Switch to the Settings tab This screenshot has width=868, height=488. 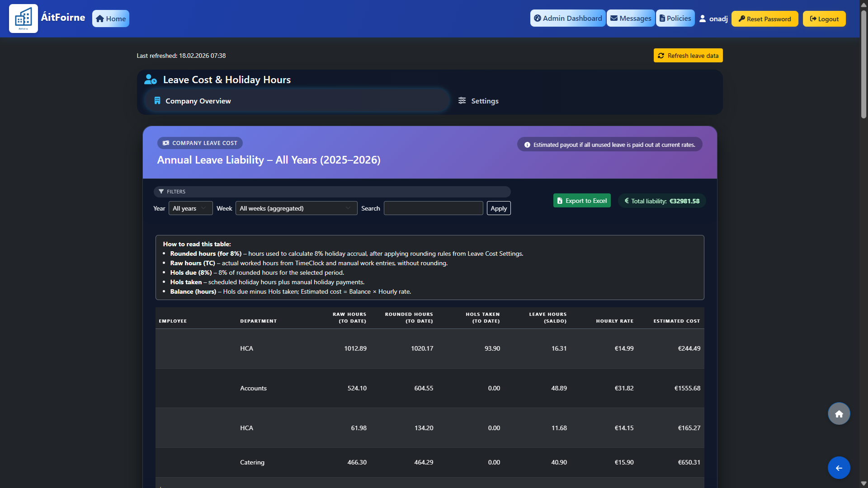point(478,101)
